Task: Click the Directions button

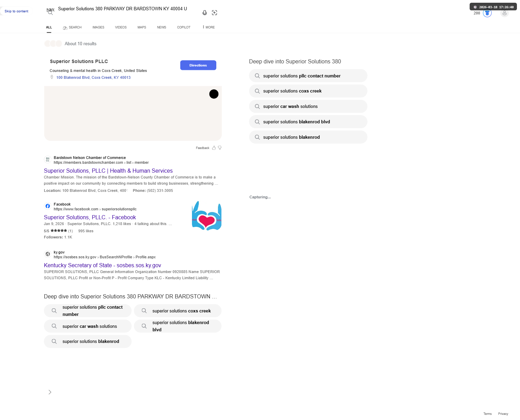Action: [198, 65]
